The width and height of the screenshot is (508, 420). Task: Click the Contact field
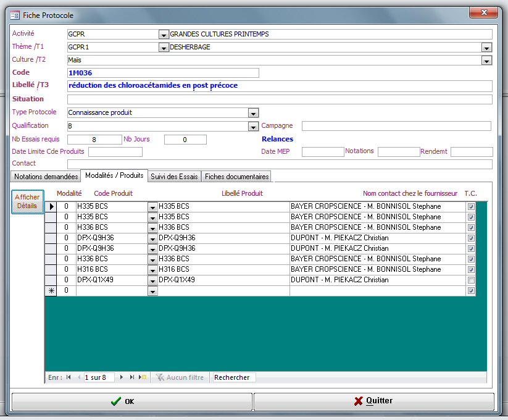point(280,164)
